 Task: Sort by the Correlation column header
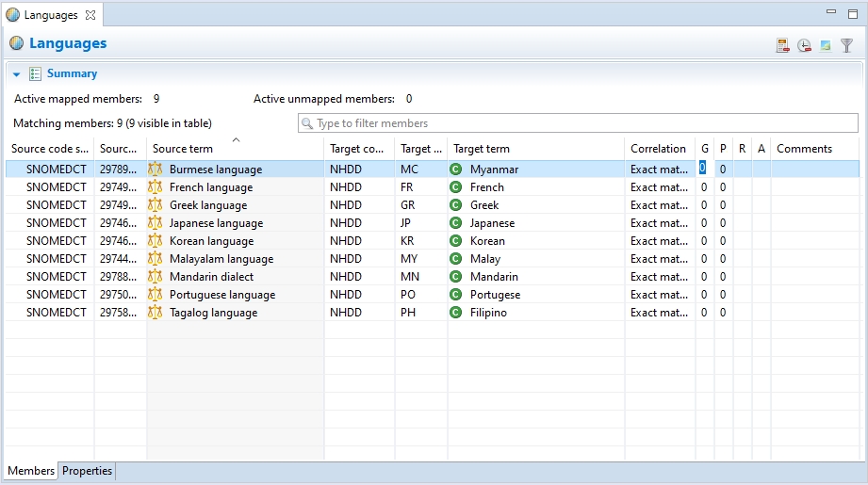click(x=658, y=149)
